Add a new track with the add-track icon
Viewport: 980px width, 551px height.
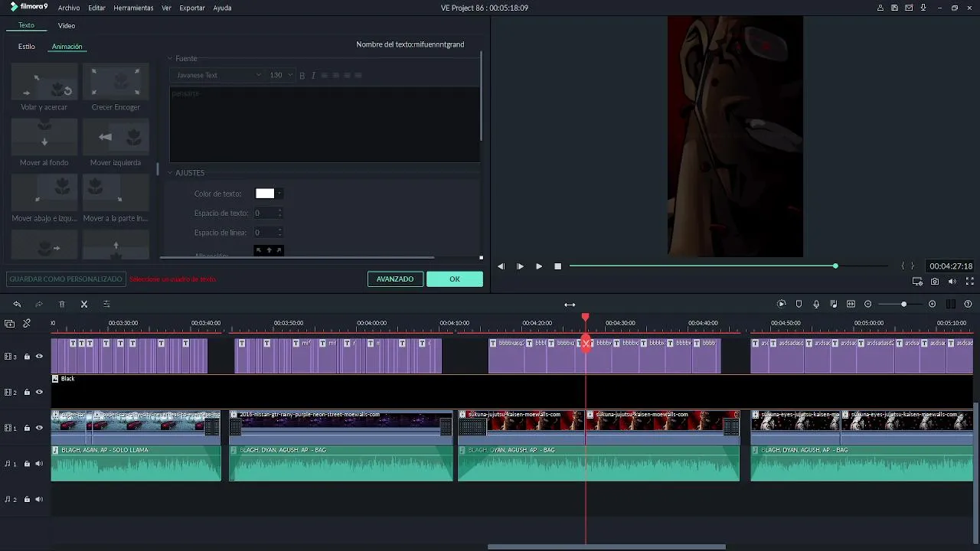point(9,324)
